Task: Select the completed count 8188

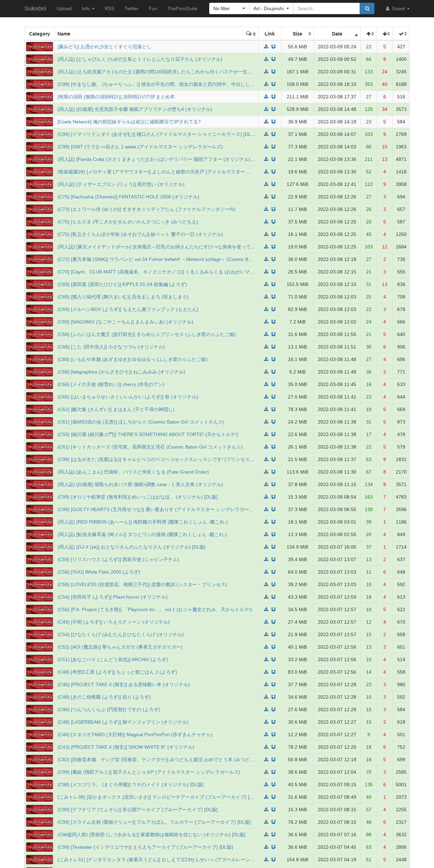Action: (x=401, y=84)
